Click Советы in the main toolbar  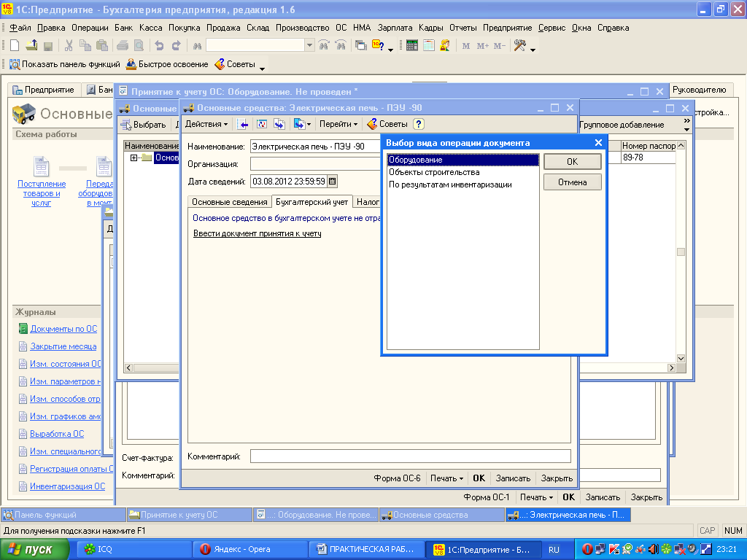click(235, 64)
